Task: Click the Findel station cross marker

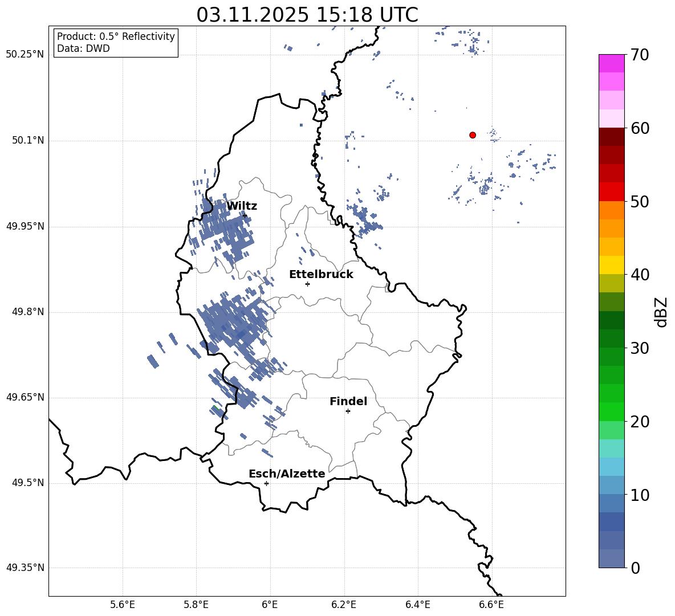Action: pos(348,411)
